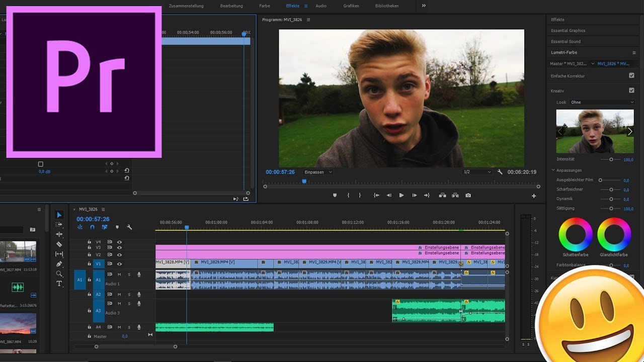
Task: Open Essential Graphics panel
Action: pyautogui.click(x=568, y=31)
